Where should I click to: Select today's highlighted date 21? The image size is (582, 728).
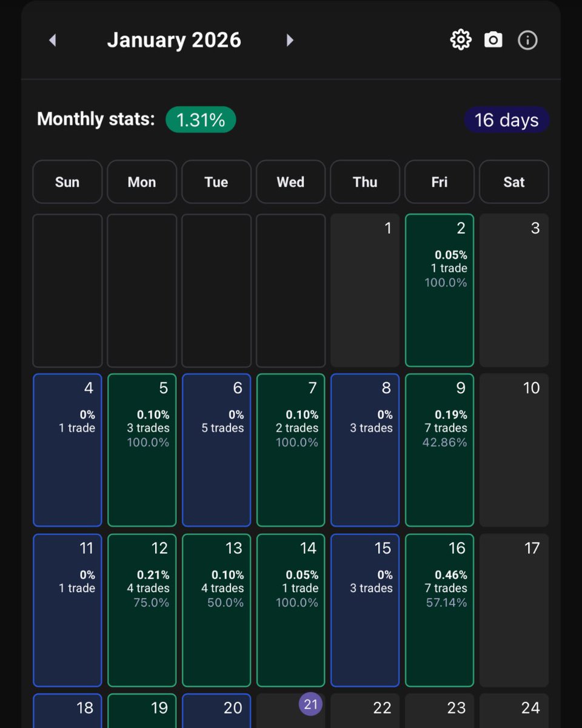tap(310, 704)
